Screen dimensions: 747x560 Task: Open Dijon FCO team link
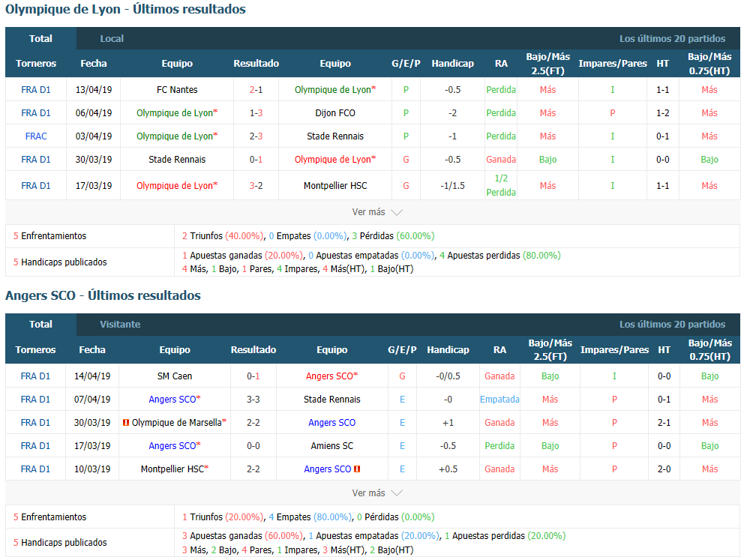[335, 113]
